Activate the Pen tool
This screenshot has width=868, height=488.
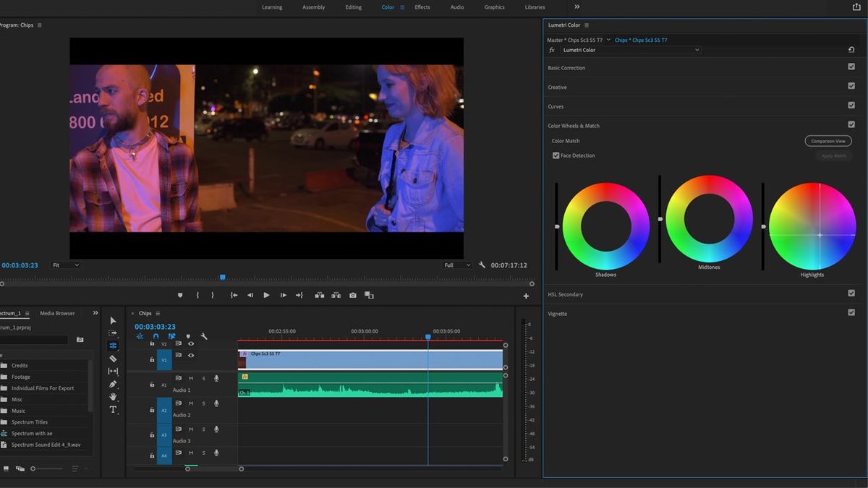(x=113, y=384)
